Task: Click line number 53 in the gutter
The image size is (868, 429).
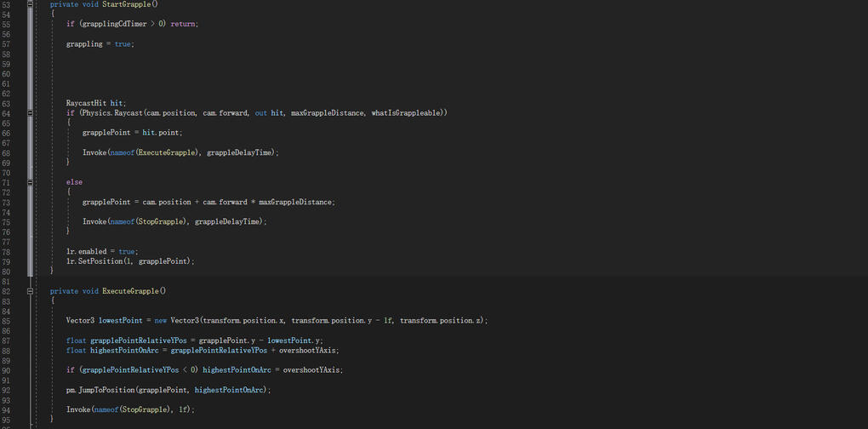Action: tap(6, 5)
